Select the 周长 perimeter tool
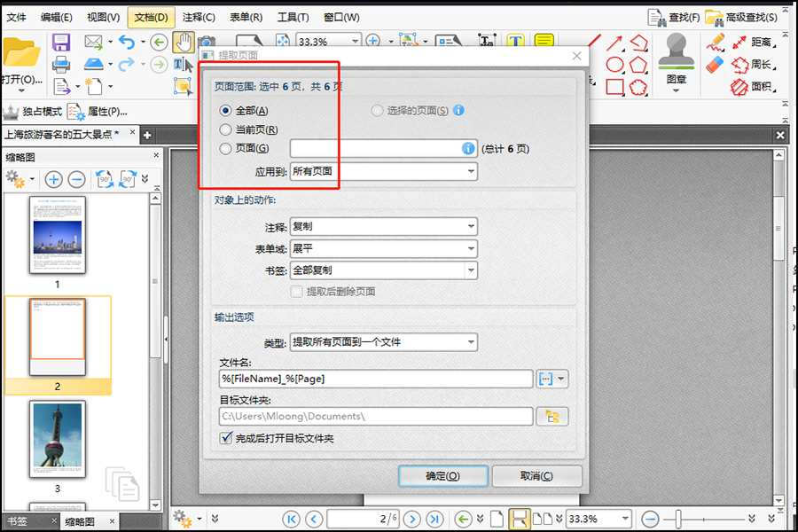Viewport: 798px width, 532px height. coord(753,65)
